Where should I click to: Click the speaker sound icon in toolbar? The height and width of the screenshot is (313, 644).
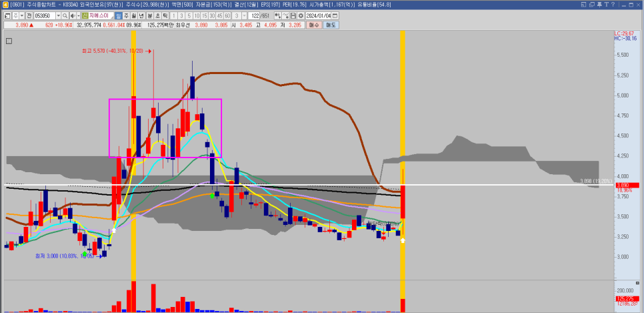73,15
